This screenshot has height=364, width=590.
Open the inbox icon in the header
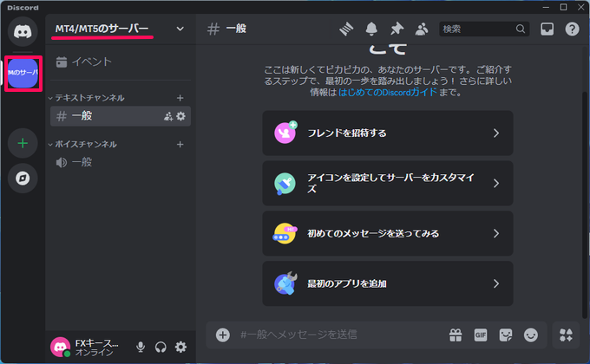coord(547,29)
